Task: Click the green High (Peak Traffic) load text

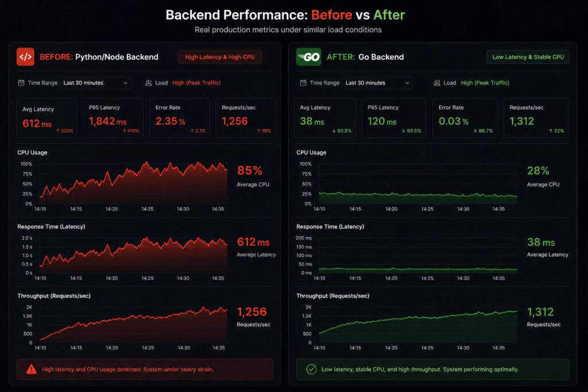Action: pos(485,83)
